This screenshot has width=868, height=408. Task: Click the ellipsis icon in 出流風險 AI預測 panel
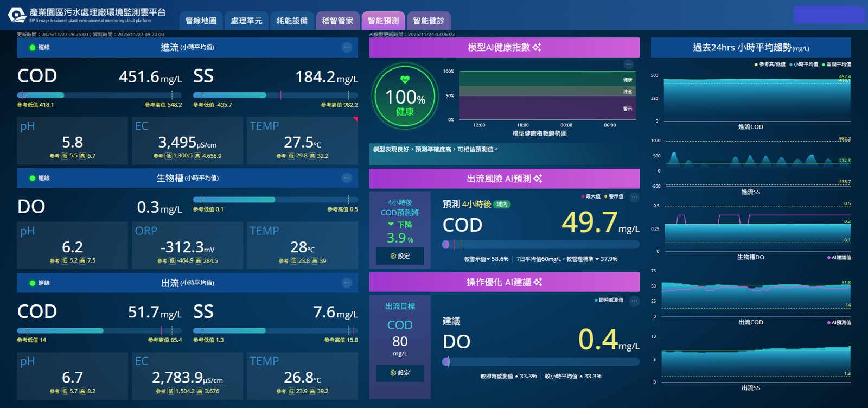(634, 197)
